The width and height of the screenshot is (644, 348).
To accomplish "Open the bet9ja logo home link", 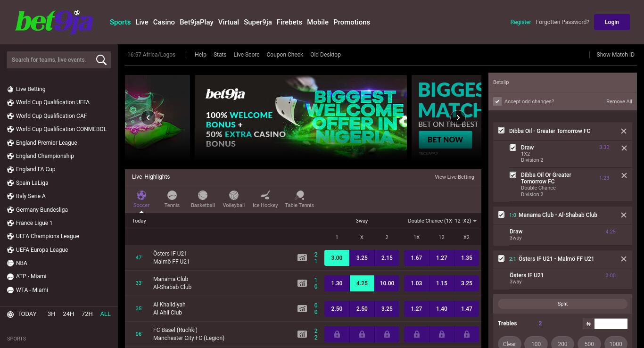I will coord(54,22).
